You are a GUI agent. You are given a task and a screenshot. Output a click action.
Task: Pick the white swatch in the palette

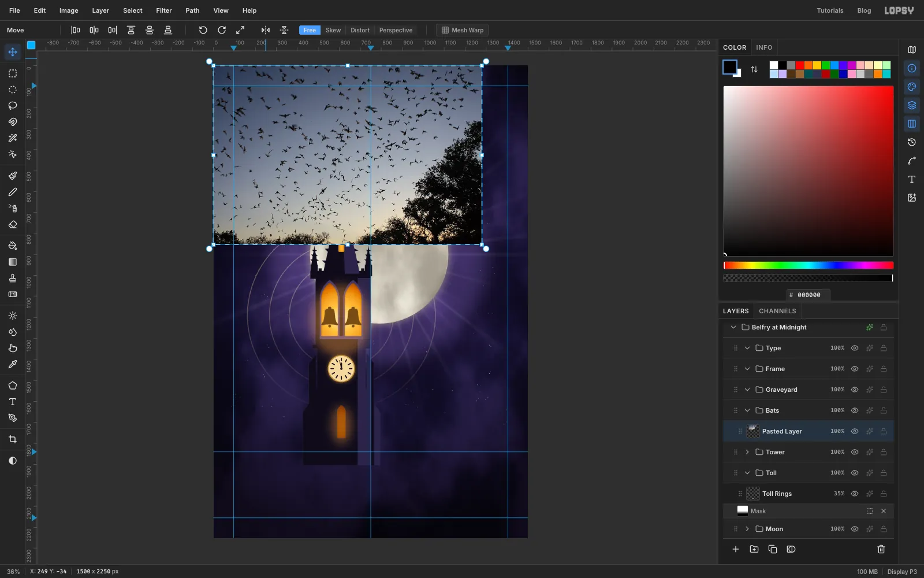click(x=774, y=65)
